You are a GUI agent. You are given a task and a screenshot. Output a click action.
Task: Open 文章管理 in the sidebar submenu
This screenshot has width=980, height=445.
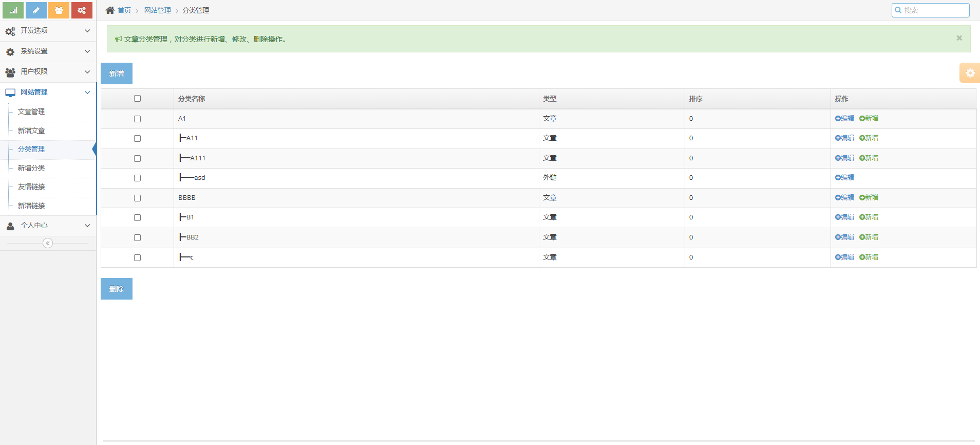[31, 112]
